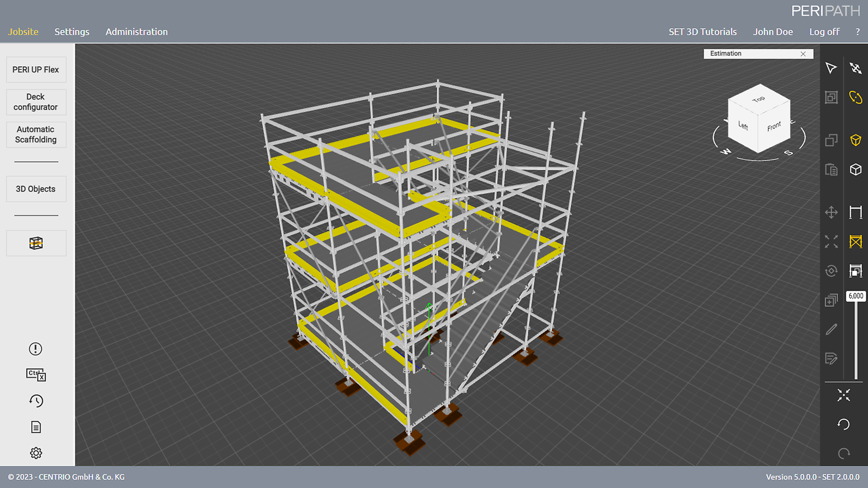The image size is (868, 488).
Task: Open the document report icon in sidebar
Action: pos(36,427)
